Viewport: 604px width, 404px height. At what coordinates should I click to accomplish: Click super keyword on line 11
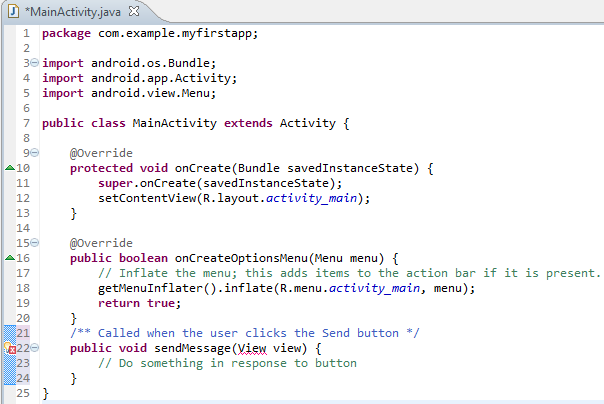click(115, 184)
